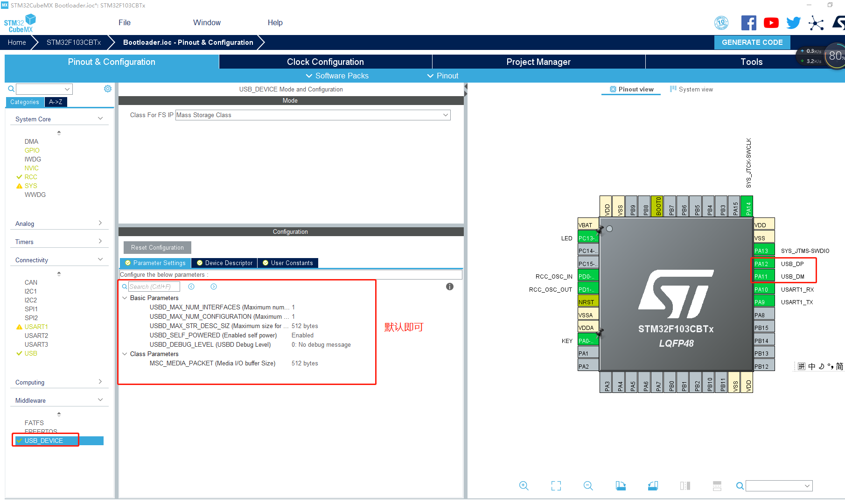Collapse the Class Parameters group
The width and height of the screenshot is (845, 504).
click(x=125, y=354)
